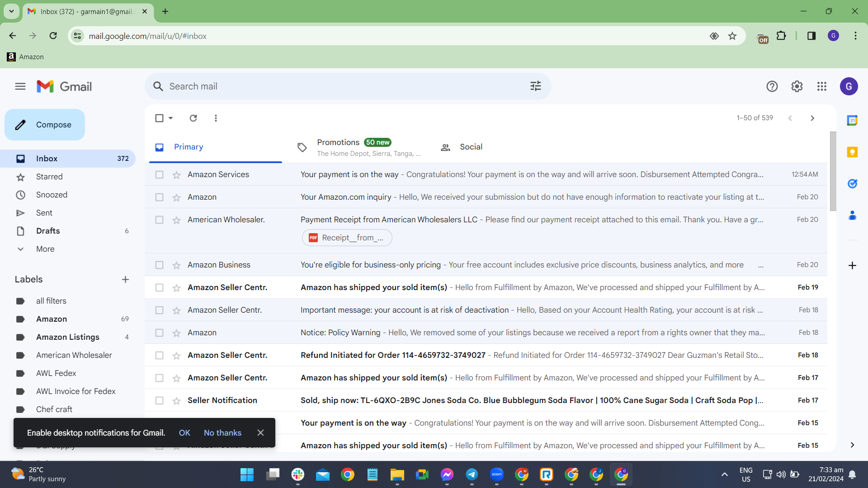This screenshot has width=868, height=488.
Task: Open the Google account avatar
Action: [849, 86]
